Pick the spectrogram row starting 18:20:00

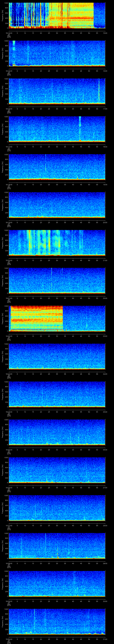57,243
